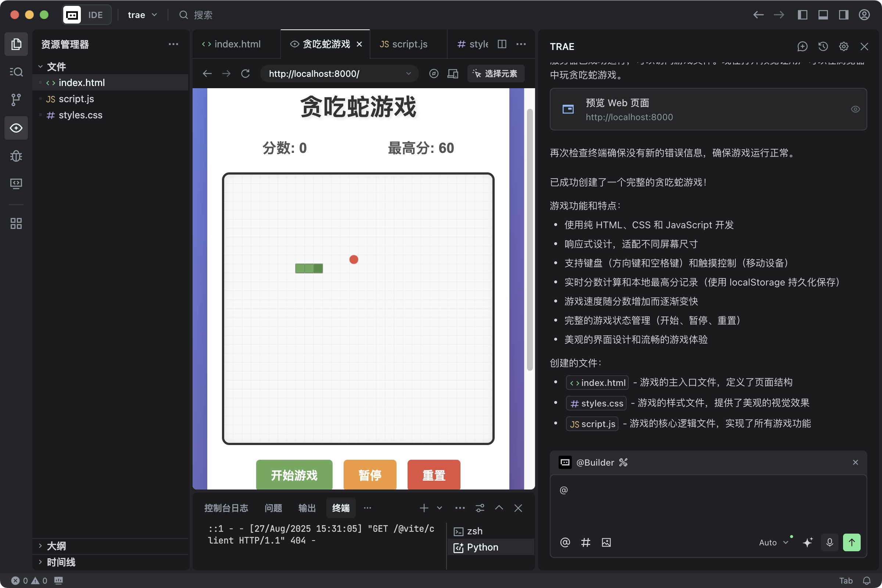Image resolution: width=882 pixels, height=588 pixels.
Task: Click the # context icon in chat toolbar
Action: [x=585, y=542]
